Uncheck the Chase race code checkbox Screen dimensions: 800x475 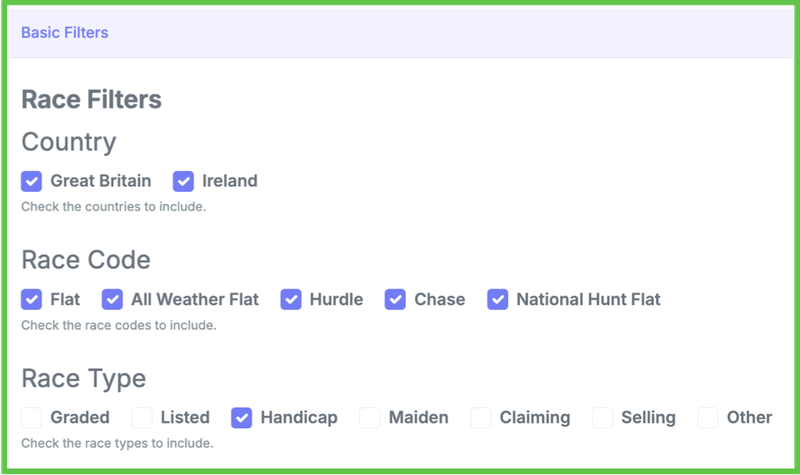tap(395, 299)
